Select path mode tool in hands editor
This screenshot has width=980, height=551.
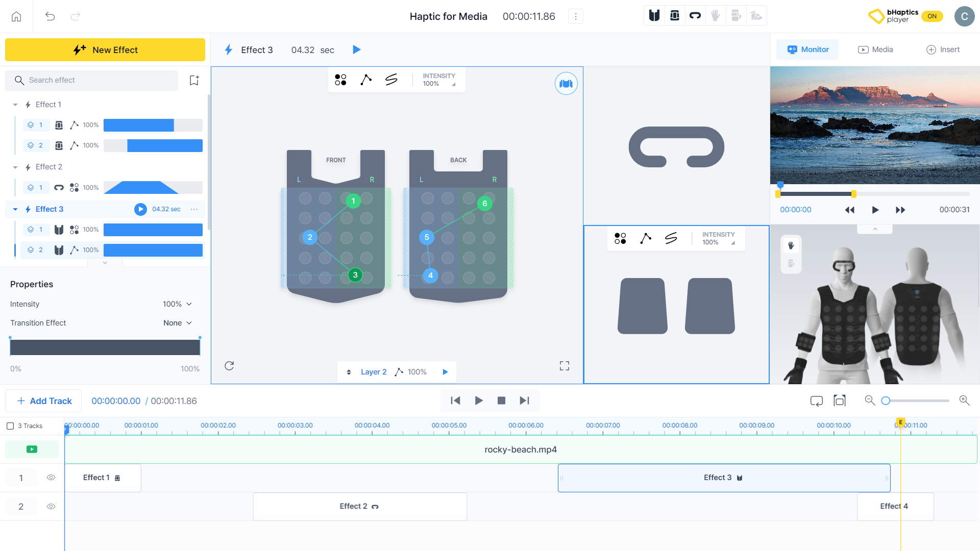click(x=646, y=238)
